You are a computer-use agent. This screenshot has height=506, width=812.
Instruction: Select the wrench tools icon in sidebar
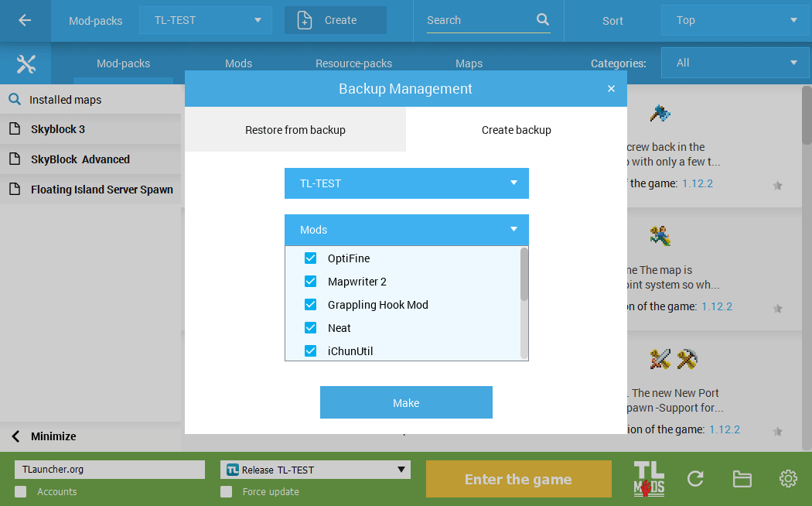tap(25, 63)
